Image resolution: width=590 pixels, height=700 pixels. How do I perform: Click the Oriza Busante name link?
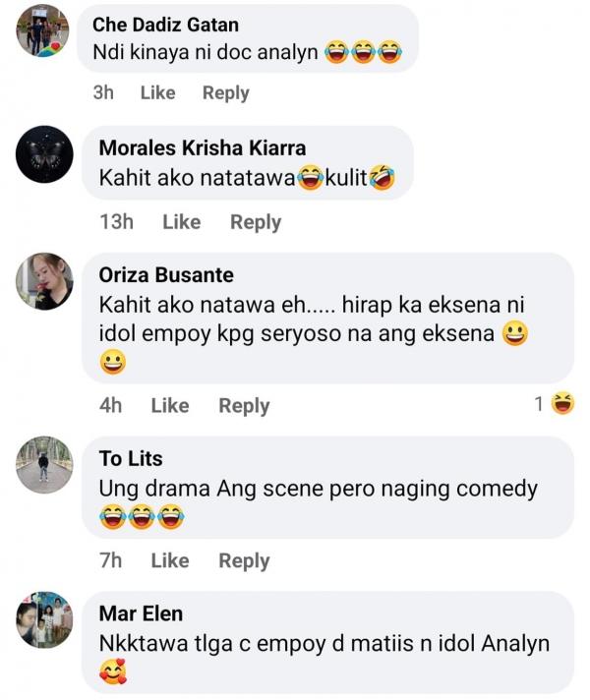pos(166,275)
